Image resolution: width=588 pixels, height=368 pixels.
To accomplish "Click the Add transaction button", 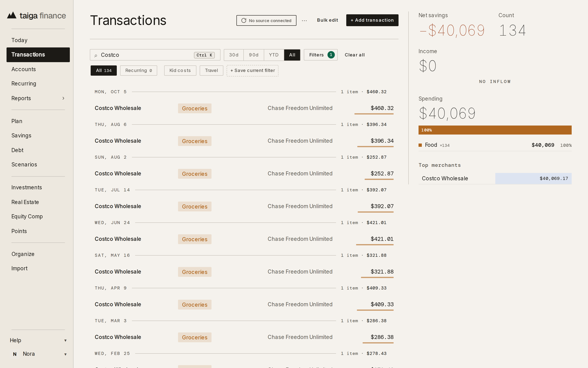I will click(372, 20).
